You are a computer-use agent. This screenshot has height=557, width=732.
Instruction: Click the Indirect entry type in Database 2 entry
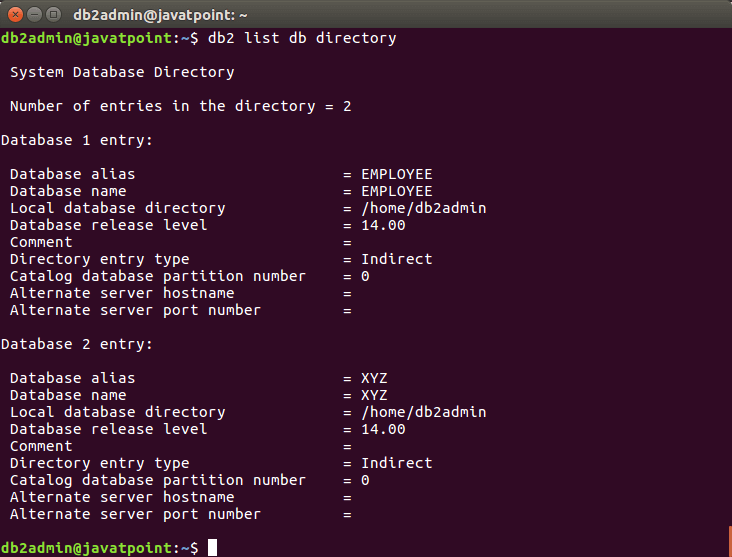(396, 463)
